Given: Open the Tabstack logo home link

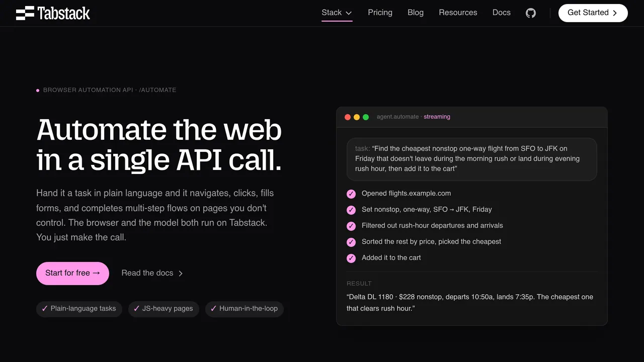Looking at the screenshot, I should [x=53, y=13].
